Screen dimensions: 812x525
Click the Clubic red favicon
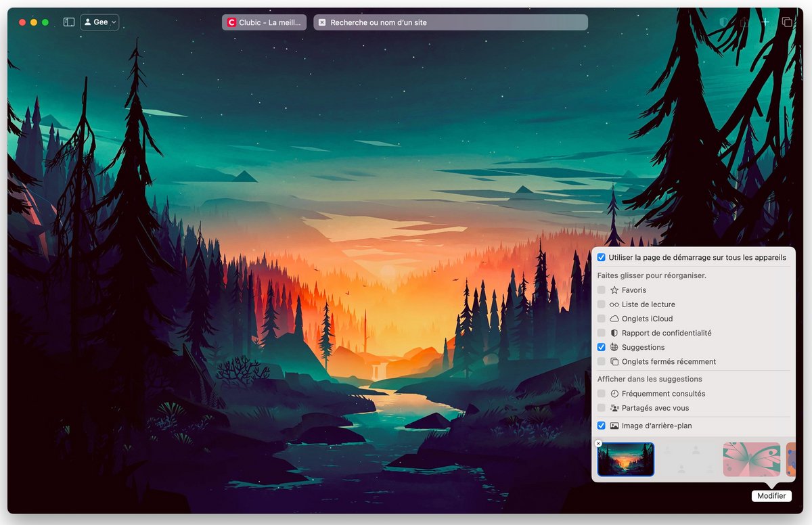[x=232, y=22]
